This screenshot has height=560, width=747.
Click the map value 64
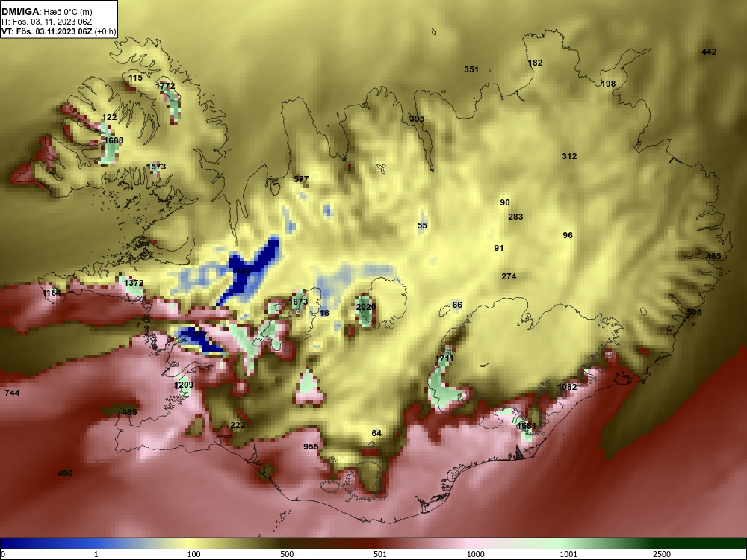coord(376,433)
